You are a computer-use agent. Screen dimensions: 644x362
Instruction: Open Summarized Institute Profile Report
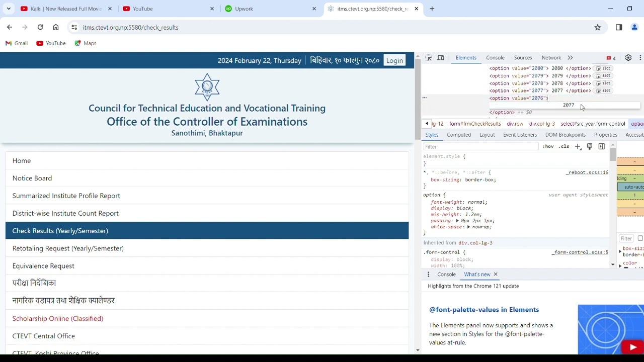tap(207, 196)
